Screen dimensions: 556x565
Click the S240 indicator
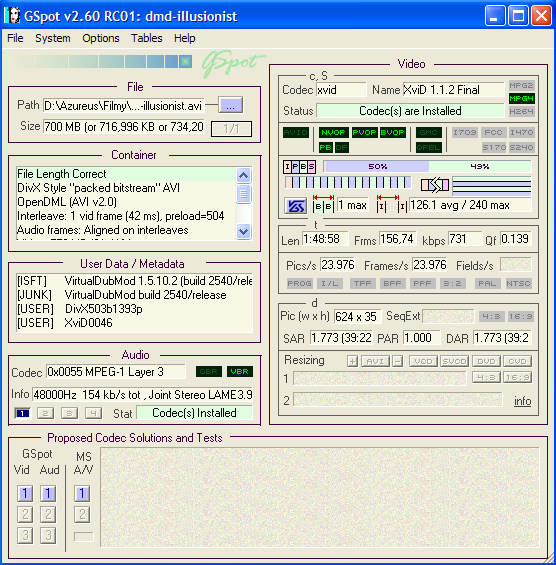point(521,147)
